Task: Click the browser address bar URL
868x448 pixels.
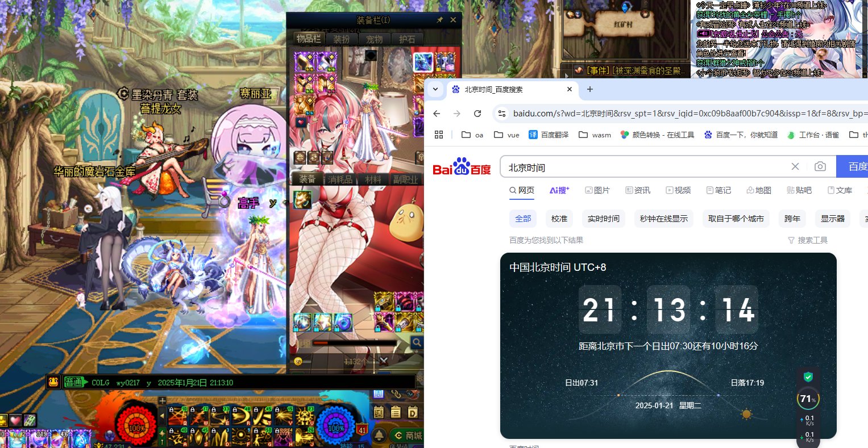Action: click(690, 114)
